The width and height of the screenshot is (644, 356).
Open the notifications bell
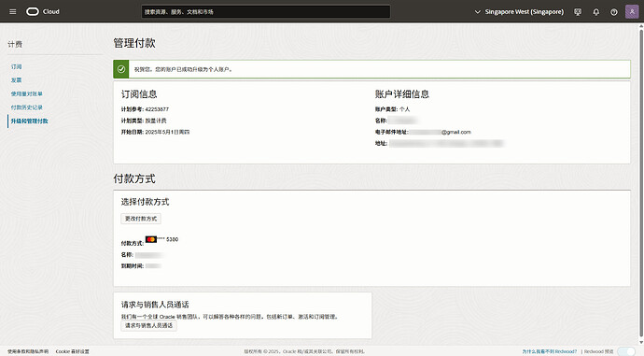point(596,12)
